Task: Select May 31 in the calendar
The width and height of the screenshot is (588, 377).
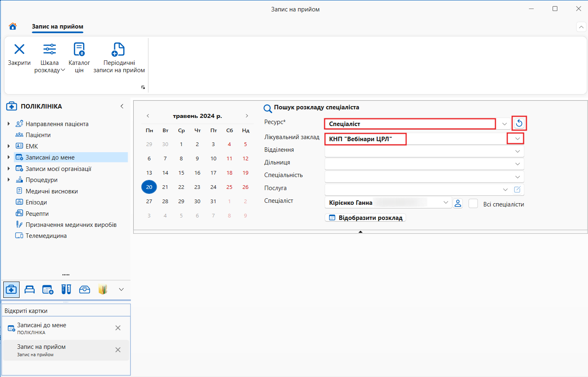Action: pos(213,202)
